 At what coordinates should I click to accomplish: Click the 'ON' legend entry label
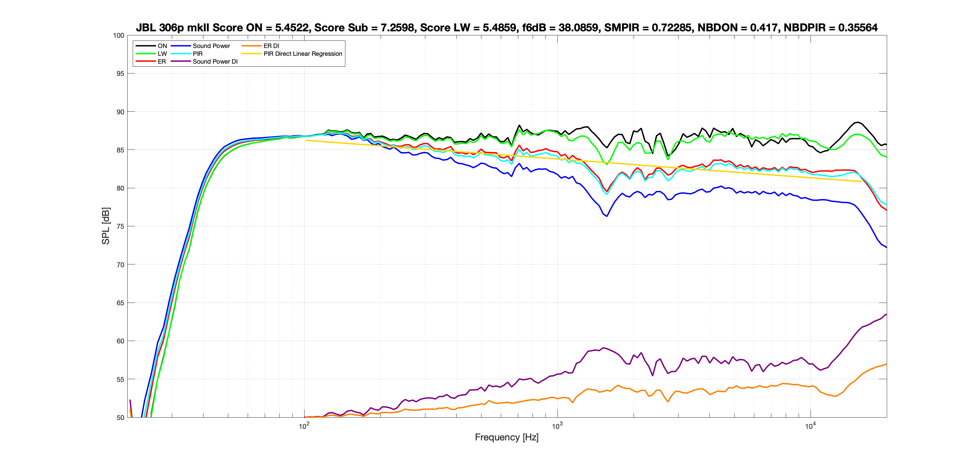point(162,46)
